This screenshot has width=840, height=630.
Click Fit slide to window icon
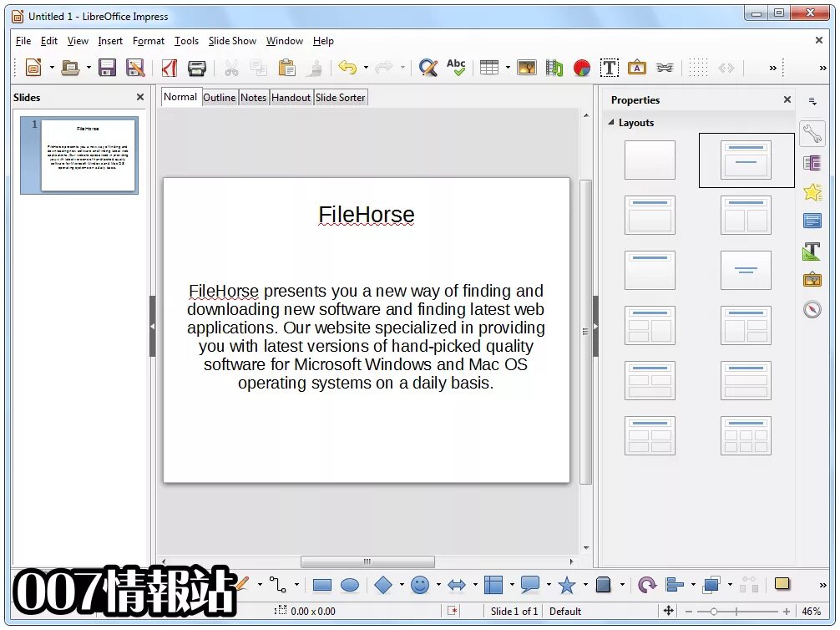669,611
